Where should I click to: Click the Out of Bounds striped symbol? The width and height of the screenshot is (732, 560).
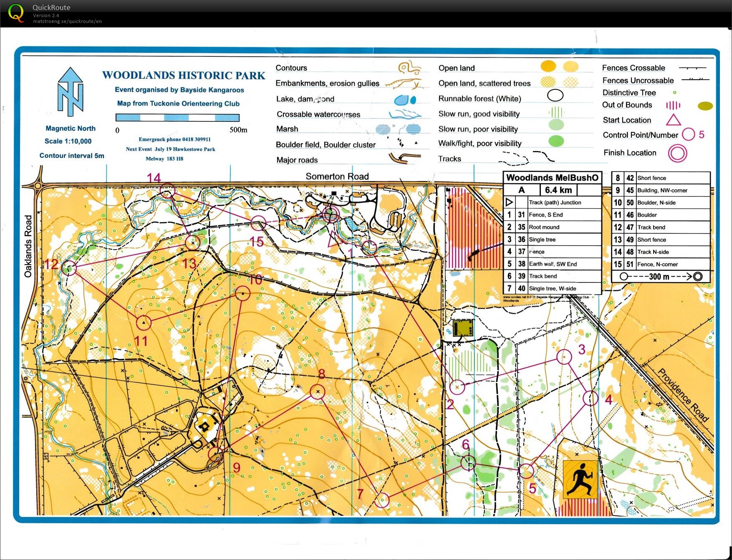click(x=673, y=105)
